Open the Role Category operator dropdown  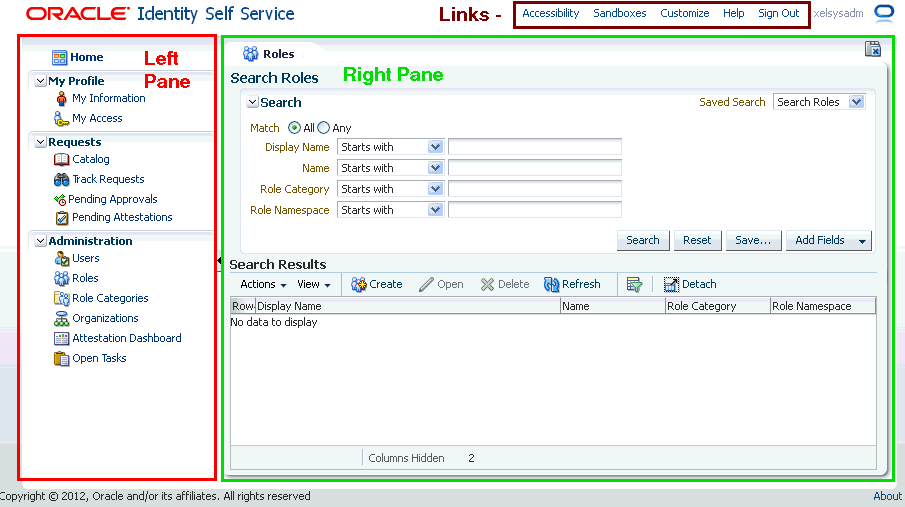(435, 189)
